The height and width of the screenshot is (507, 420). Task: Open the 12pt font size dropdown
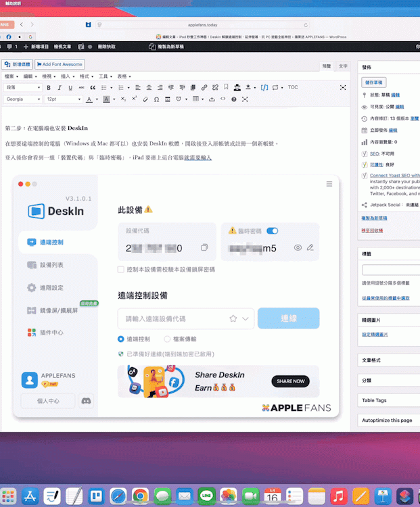click(x=62, y=99)
